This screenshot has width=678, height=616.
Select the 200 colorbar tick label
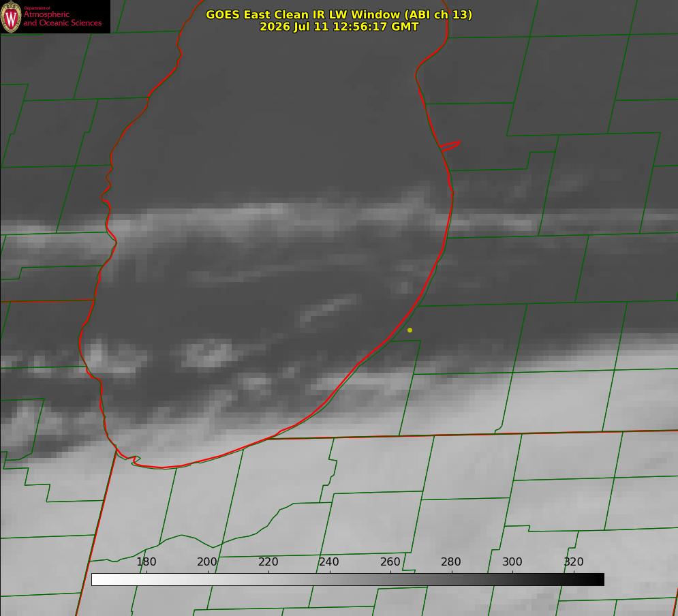pyautogui.click(x=207, y=561)
